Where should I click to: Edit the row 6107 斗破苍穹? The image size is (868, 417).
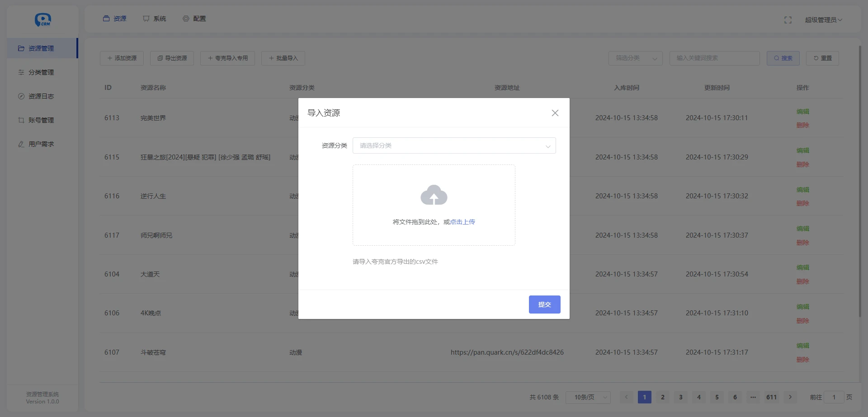click(803, 346)
